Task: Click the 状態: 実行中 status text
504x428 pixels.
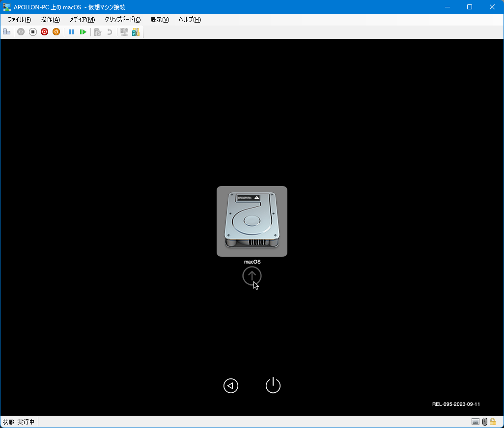Action: pos(19,422)
